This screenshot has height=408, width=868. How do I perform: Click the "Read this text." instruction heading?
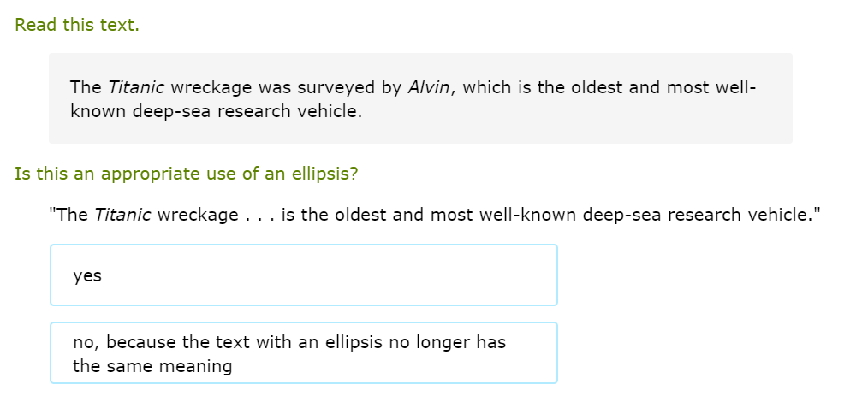coord(77,25)
